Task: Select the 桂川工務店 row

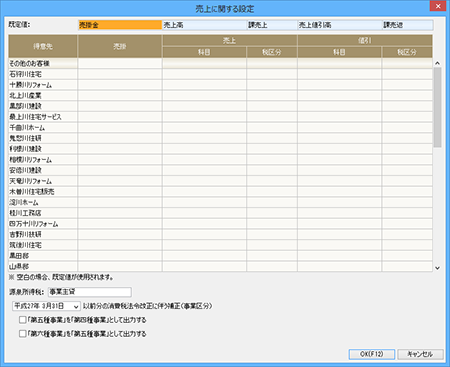Action: (x=220, y=213)
